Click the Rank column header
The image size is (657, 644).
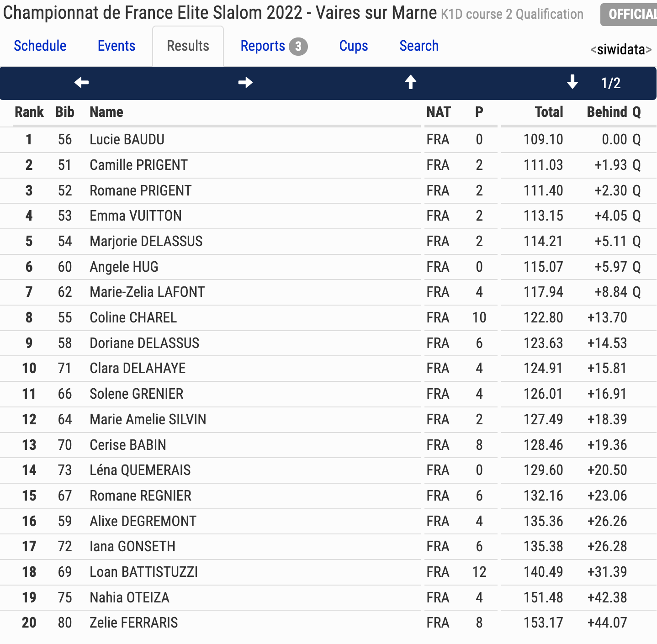29,112
